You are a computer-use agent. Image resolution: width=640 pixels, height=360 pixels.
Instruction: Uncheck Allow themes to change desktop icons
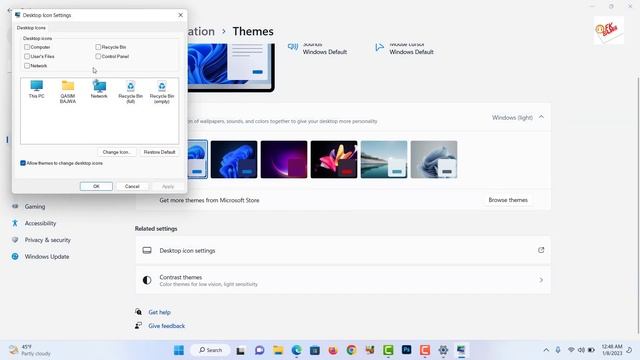pos(23,163)
